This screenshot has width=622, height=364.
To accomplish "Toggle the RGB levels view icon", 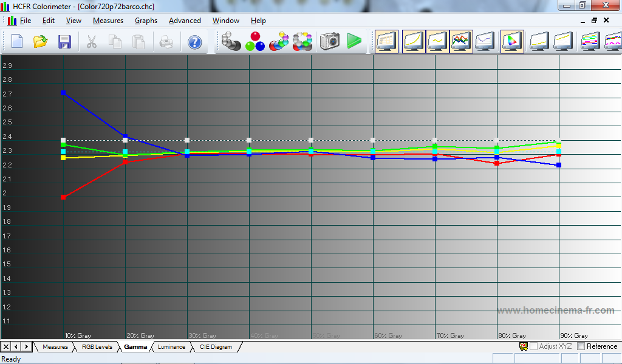I will [461, 42].
